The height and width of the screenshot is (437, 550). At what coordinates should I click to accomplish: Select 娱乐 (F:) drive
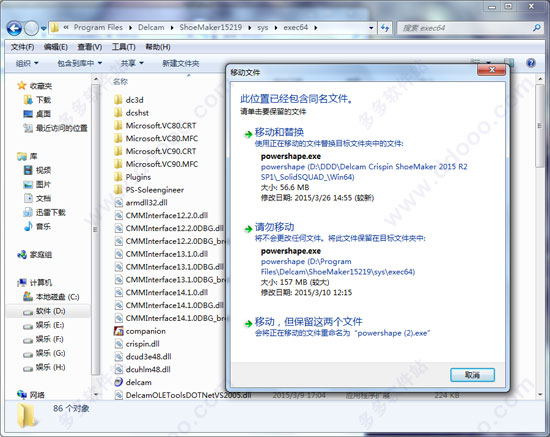[44, 339]
